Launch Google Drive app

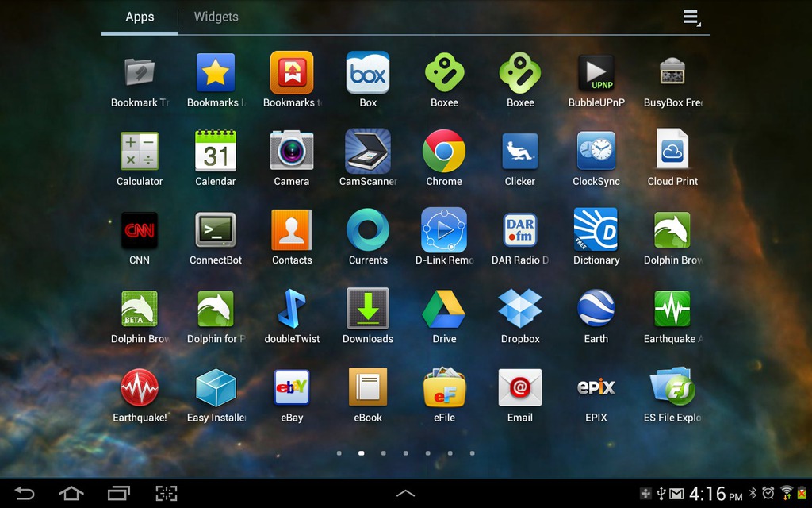tap(444, 309)
